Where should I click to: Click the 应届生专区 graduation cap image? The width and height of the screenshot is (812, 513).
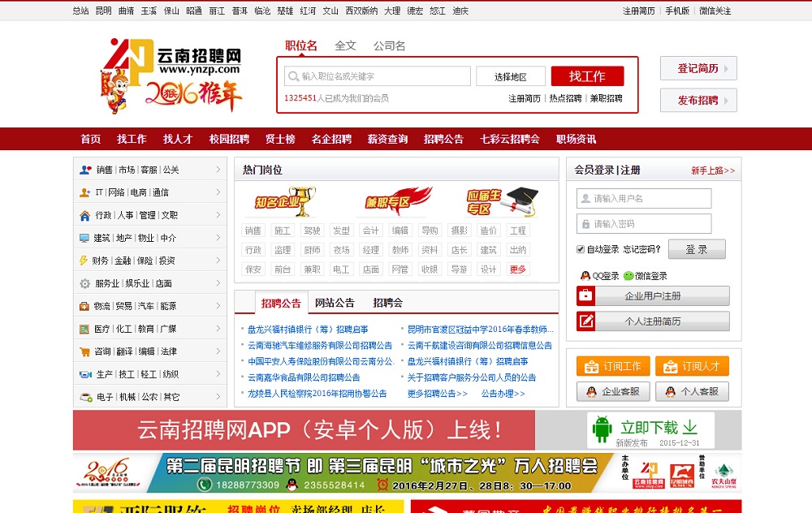coord(503,202)
